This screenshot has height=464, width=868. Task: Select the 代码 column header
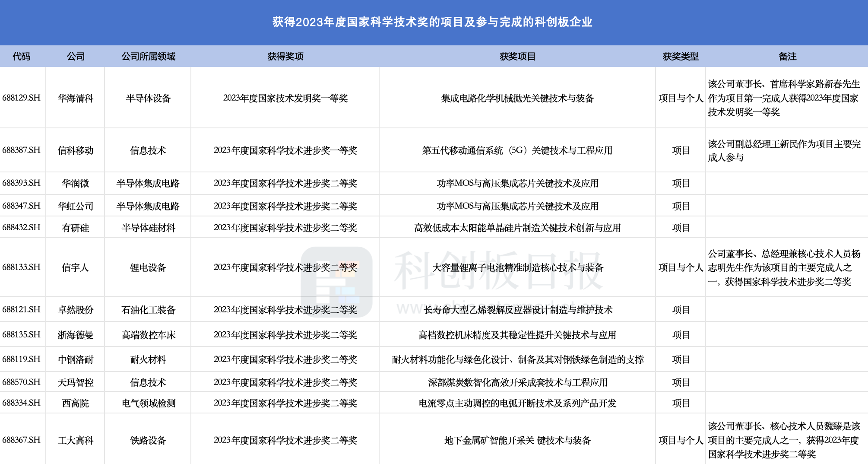(22, 57)
